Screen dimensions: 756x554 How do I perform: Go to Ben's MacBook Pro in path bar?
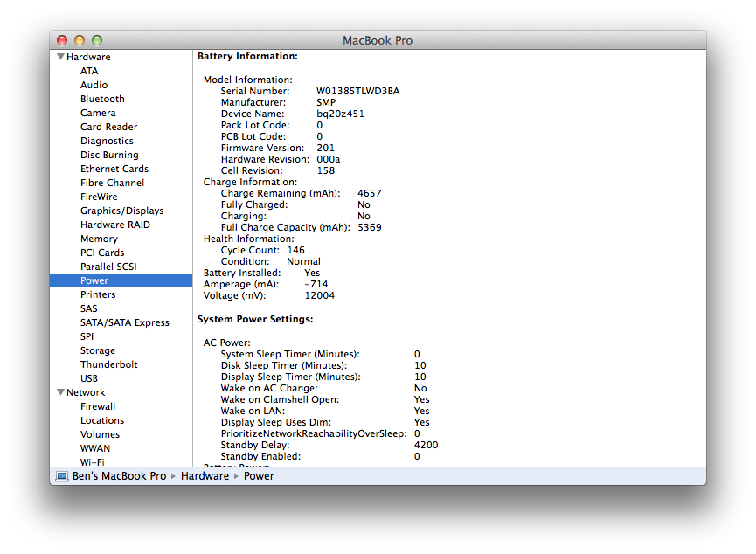[119, 476]
